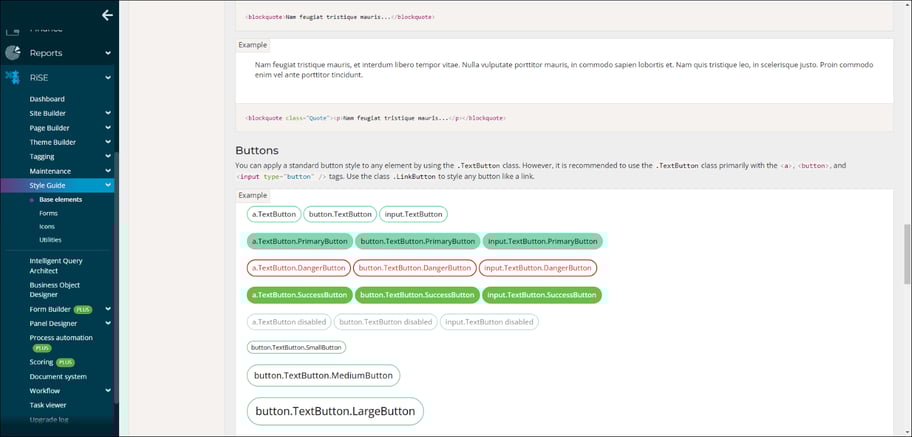Expand Page Builder submenu arrow
Viewport: 912px width, 437px height.
[x=108, y=128]
